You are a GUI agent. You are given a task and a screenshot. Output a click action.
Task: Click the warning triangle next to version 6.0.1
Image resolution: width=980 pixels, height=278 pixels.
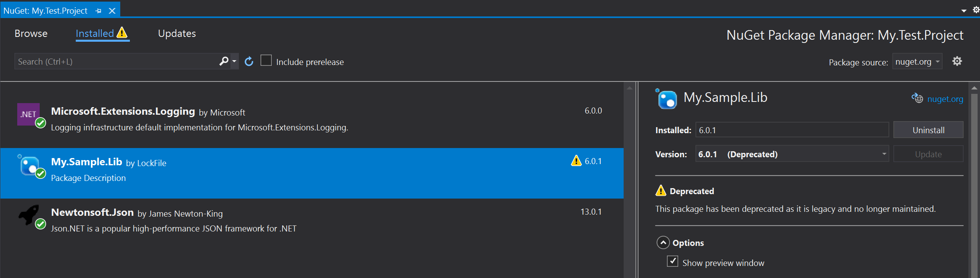[576, 161]
